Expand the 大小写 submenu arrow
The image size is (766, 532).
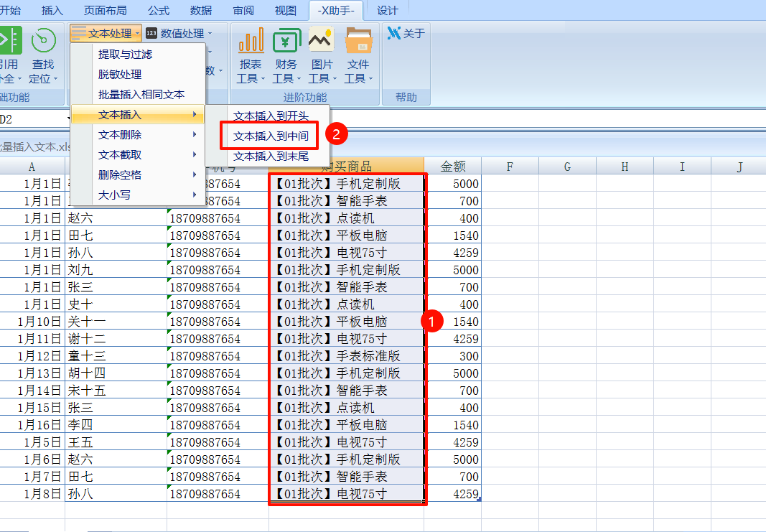tap(195, 195)
